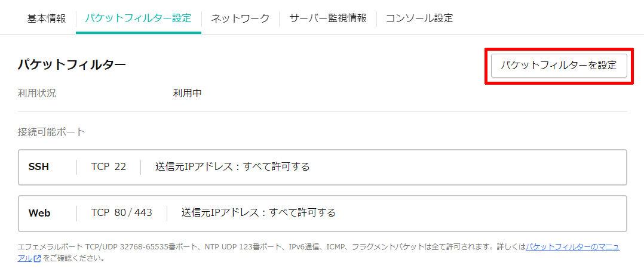The height and width of the screenshot is (278, 644).
Task: Open the ネットワーク tab
Action: (x=240, y=18)
